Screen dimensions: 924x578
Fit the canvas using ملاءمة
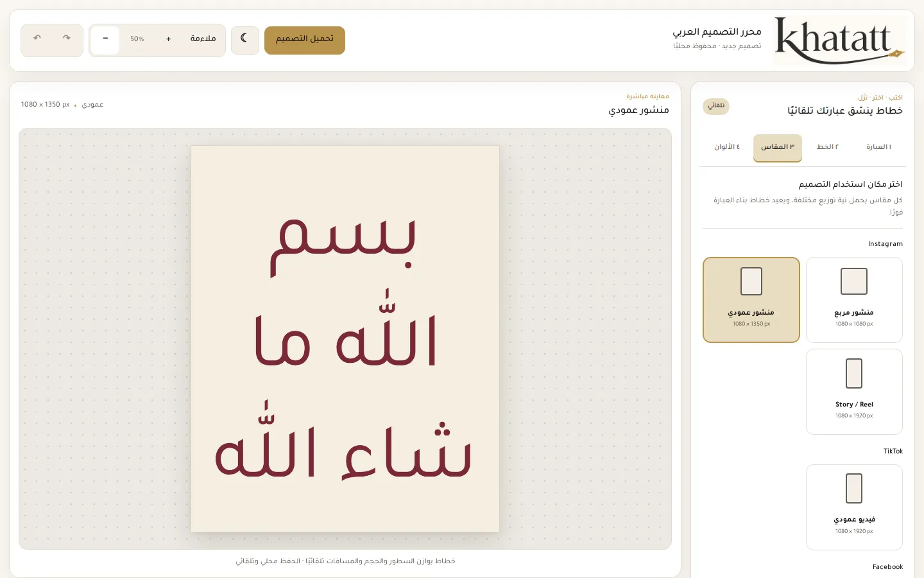click(203, 39)
